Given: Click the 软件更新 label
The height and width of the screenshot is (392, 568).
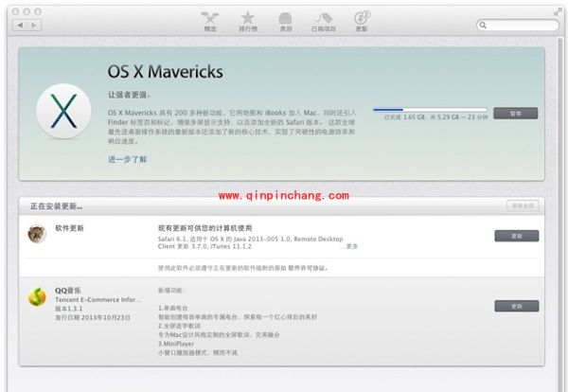Looking at the screenshot, I should (x=69, y=228).
